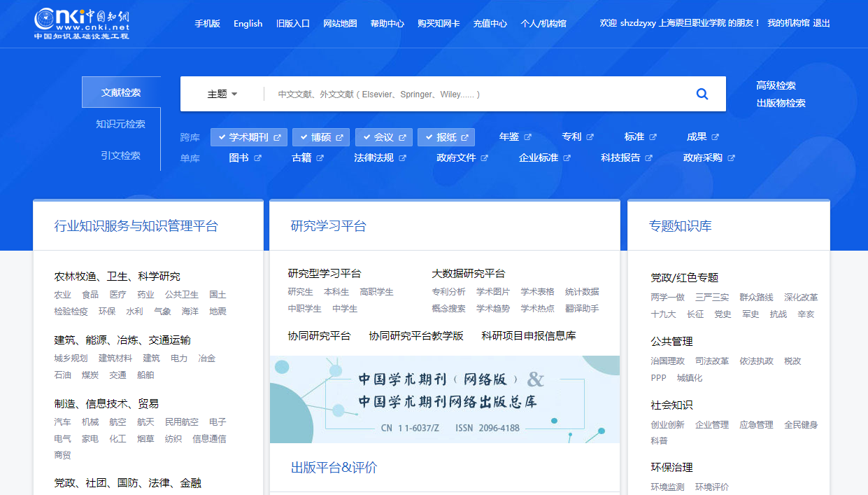This screenshot has width=868, height=495.
Task: Open 标准 external link icon
Action: [x=653, y=137]
